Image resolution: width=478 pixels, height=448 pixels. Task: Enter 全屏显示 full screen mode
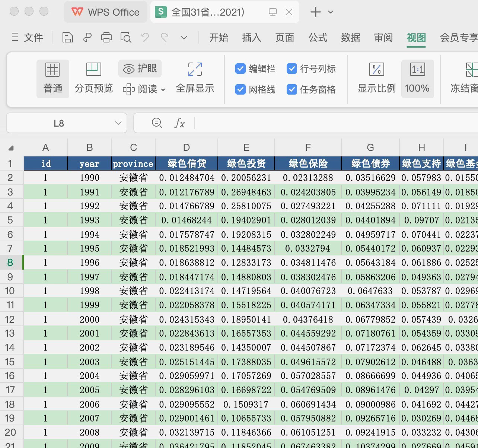coord(195,79)
